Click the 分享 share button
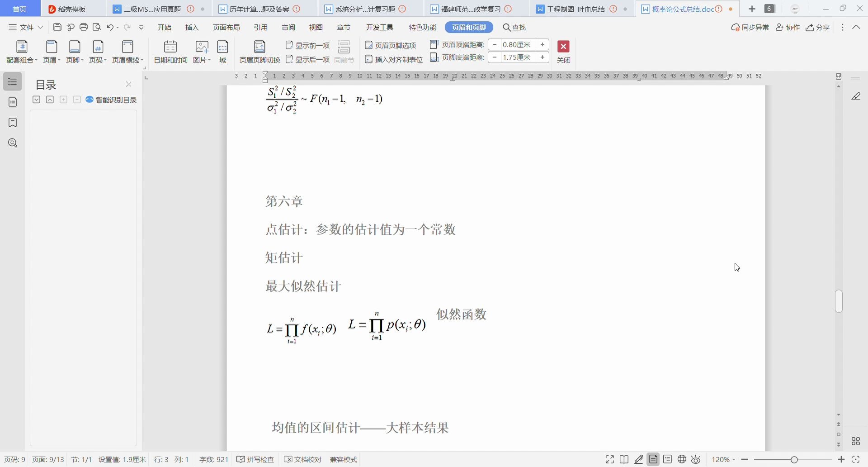The height and width of the screenshot is (467, 868). pyautogui.click(x=818, y=28)
